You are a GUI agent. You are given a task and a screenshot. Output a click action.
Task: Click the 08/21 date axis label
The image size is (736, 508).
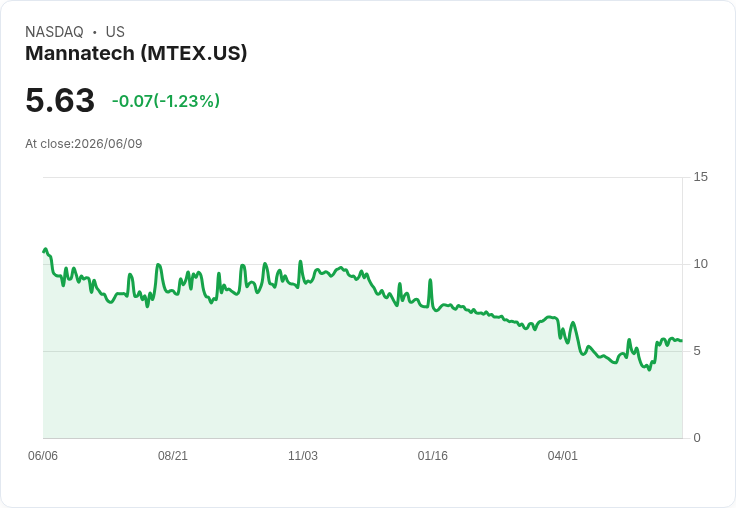[x=173, y=455]
